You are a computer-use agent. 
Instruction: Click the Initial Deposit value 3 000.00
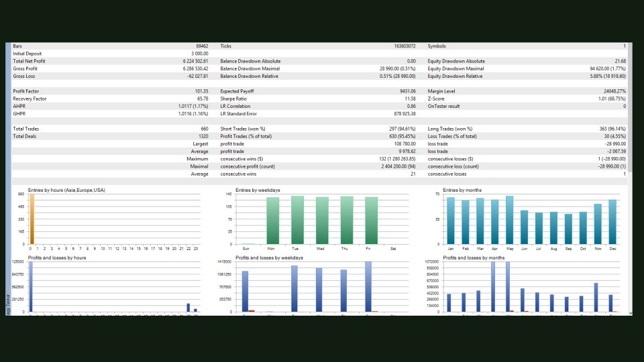tap(200, 54)
